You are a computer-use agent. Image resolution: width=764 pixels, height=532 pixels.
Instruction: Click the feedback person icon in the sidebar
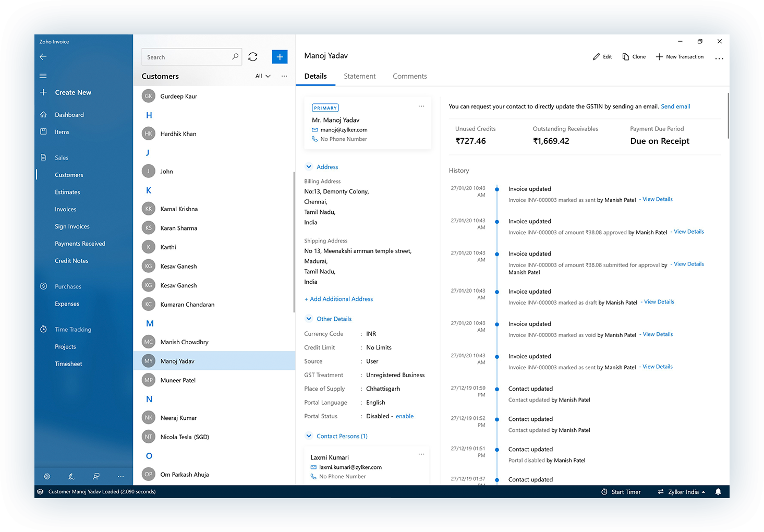[96, 476]
